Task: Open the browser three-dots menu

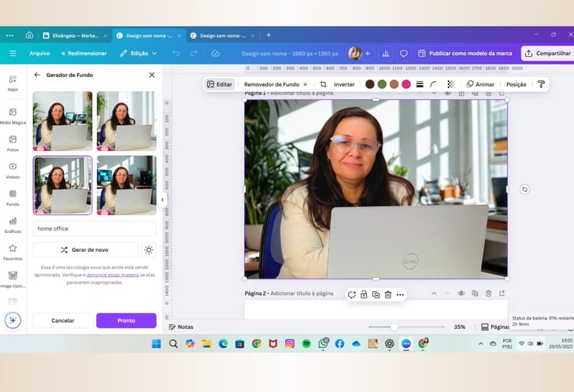Action: coord(10,35)
